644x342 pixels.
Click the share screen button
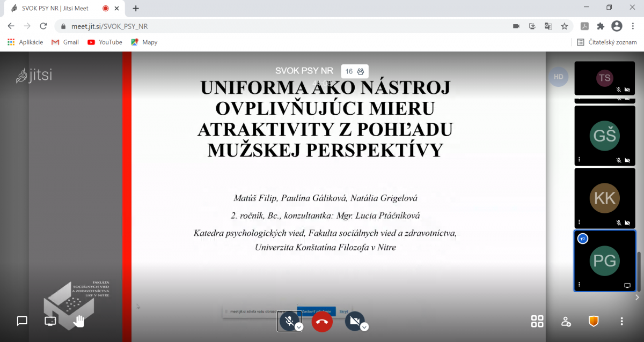pos(50,321)
